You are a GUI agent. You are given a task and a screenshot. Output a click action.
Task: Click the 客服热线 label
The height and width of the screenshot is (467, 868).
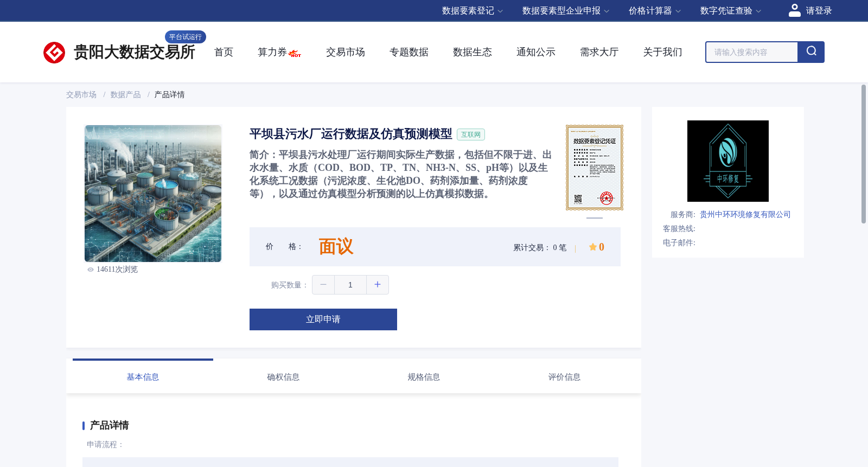679,229
